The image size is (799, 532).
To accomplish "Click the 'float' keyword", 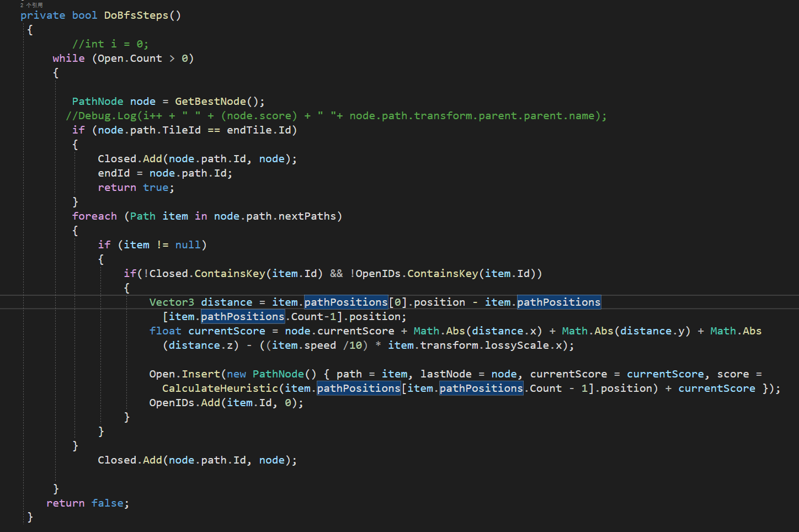I will click(x=165, y=331).
